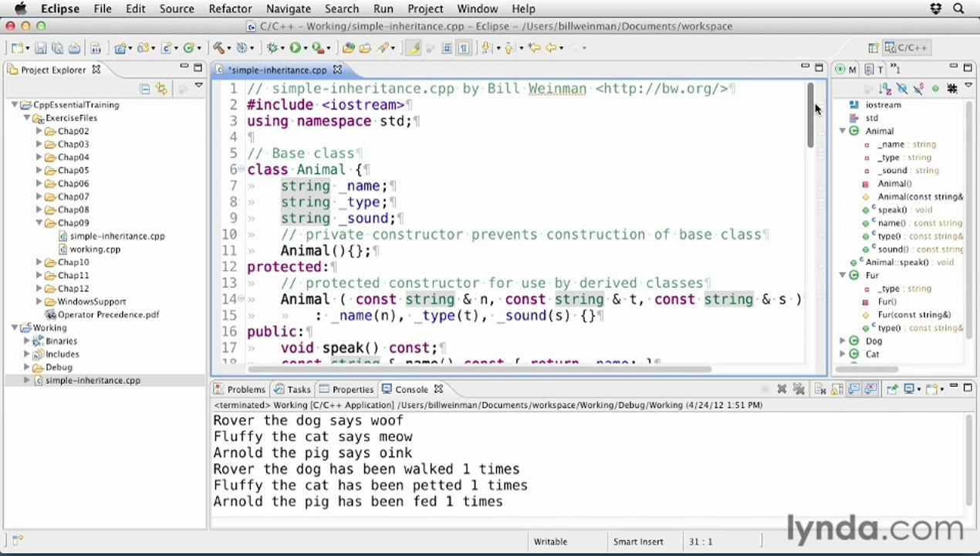Viewport: 980px width, 556px height.
Task: Click Sort alphabetically in Outline view
Action: tap(885, 89)
